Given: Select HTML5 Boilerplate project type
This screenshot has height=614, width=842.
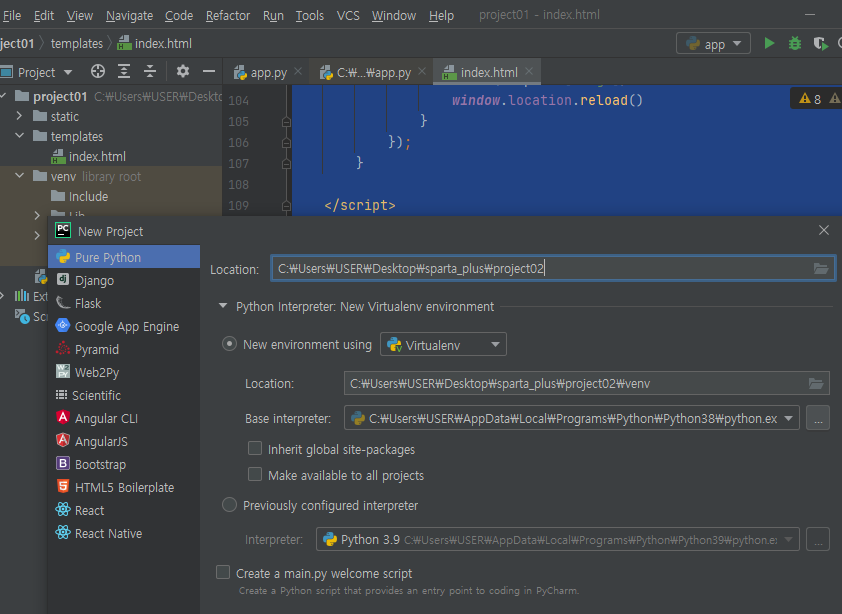Looking at the screenshot, I should pos(124,488).
